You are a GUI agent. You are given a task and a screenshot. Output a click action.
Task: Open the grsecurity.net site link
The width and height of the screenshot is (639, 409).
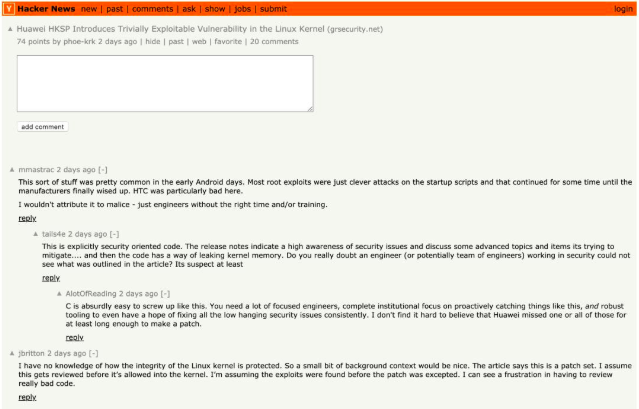click(355, 30)
